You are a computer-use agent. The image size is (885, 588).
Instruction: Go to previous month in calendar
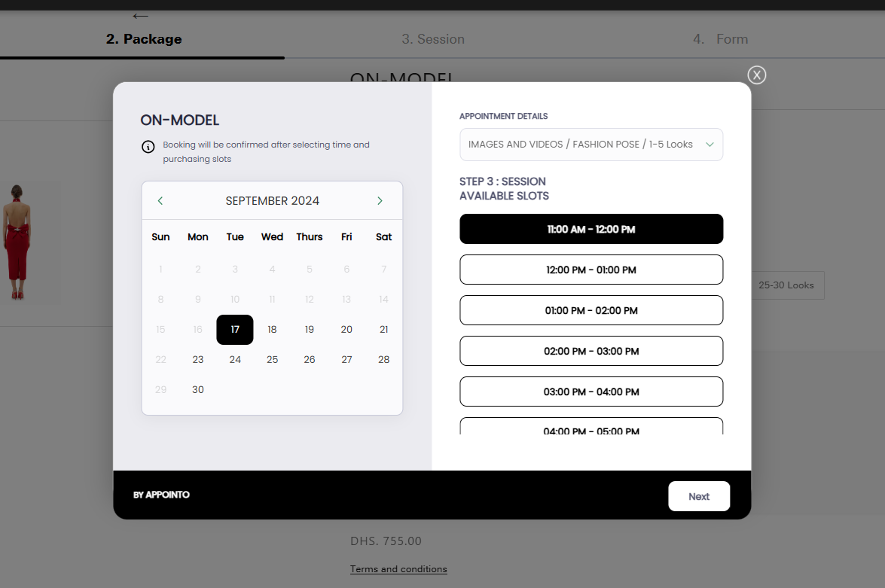(x=160, y=200)
